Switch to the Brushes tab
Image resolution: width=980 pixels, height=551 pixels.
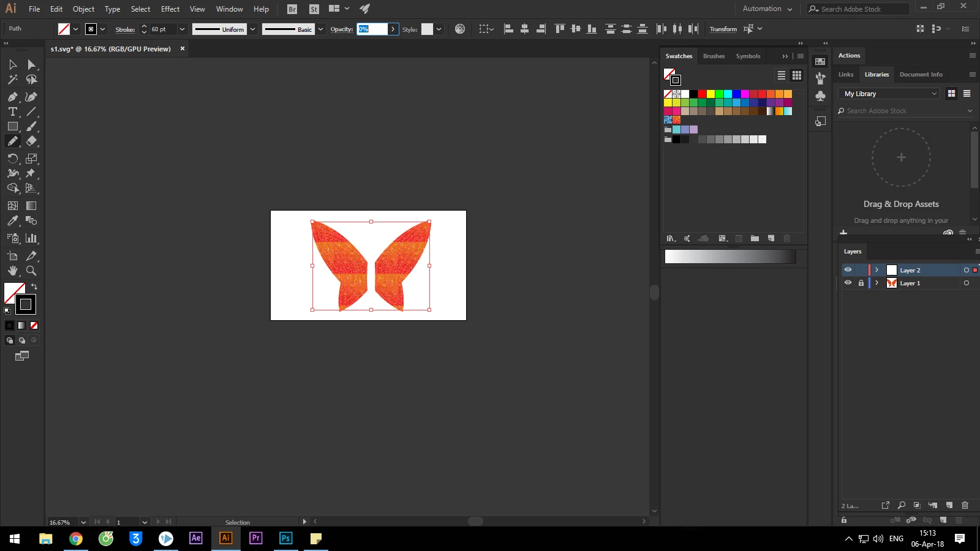pyautogui.click(x=714, y=56)
